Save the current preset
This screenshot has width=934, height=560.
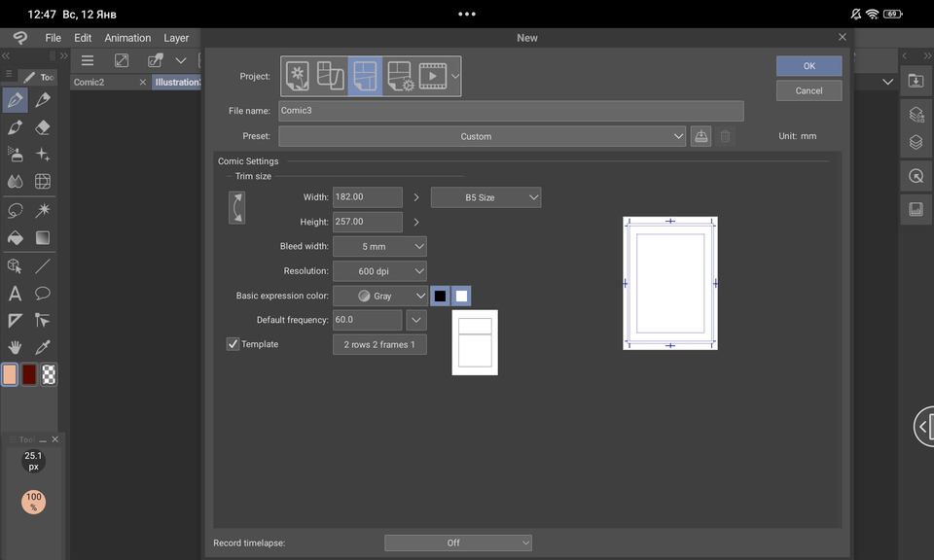[701, 136]
